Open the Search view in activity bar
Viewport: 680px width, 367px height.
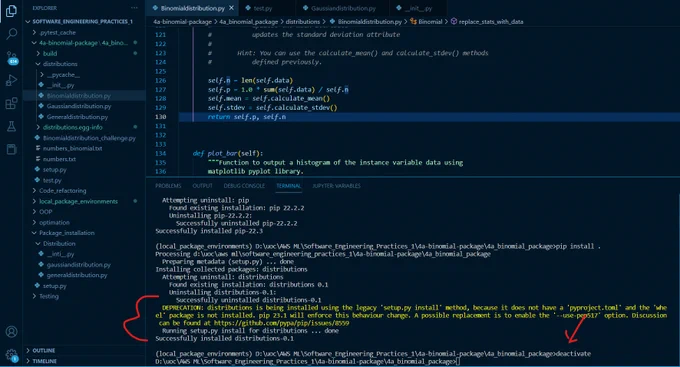pyautogui.click(x=11, y=34)
